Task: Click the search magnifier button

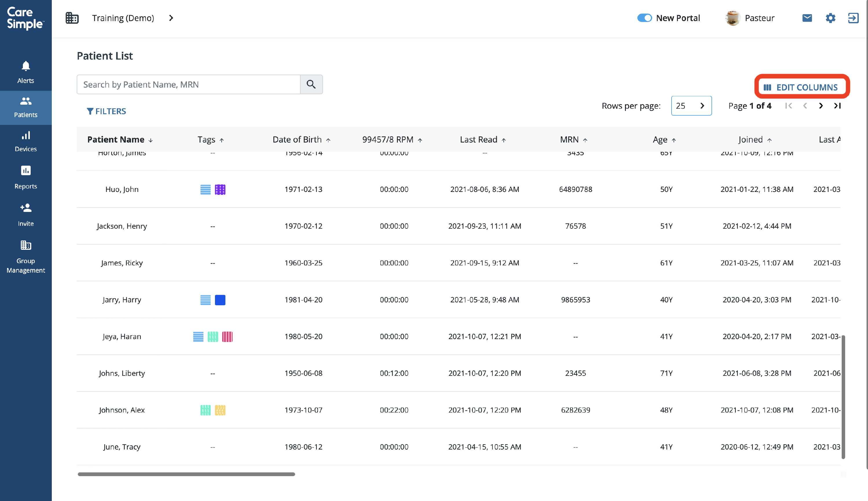Action: (311, 84)
